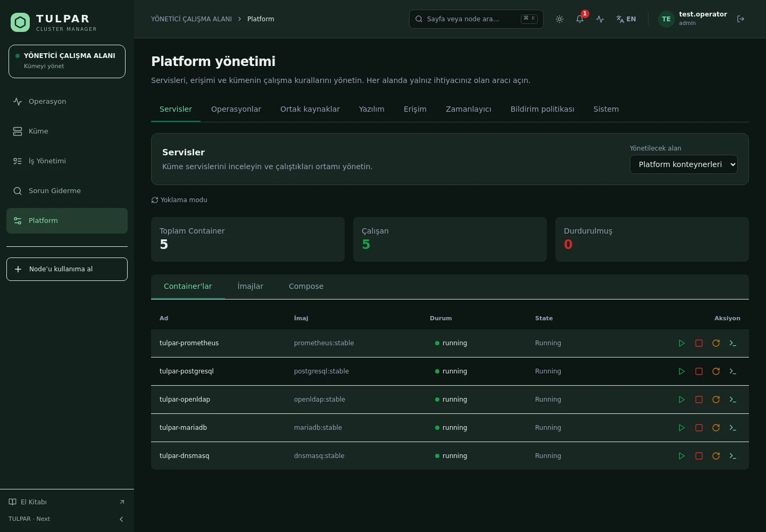The height and width of the screenshot is (532, 766).
Task: Restart the tulpar-postgresql container
Action: point(716,371)
